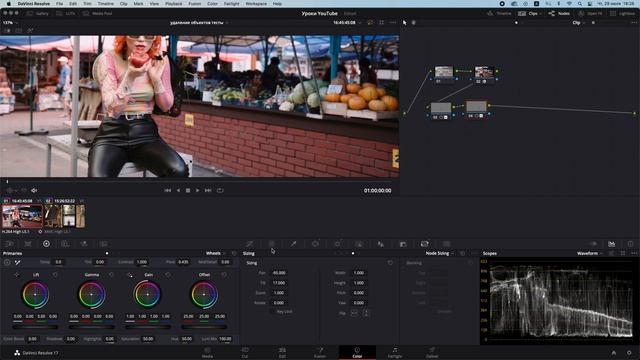Click the Keyframes panel icon

[x=593, y=244]
